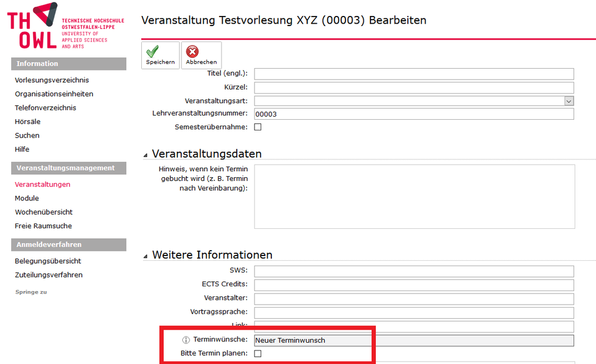Click the green checkmark Speichern icon

pyautogui.click(x=153, y=52)
